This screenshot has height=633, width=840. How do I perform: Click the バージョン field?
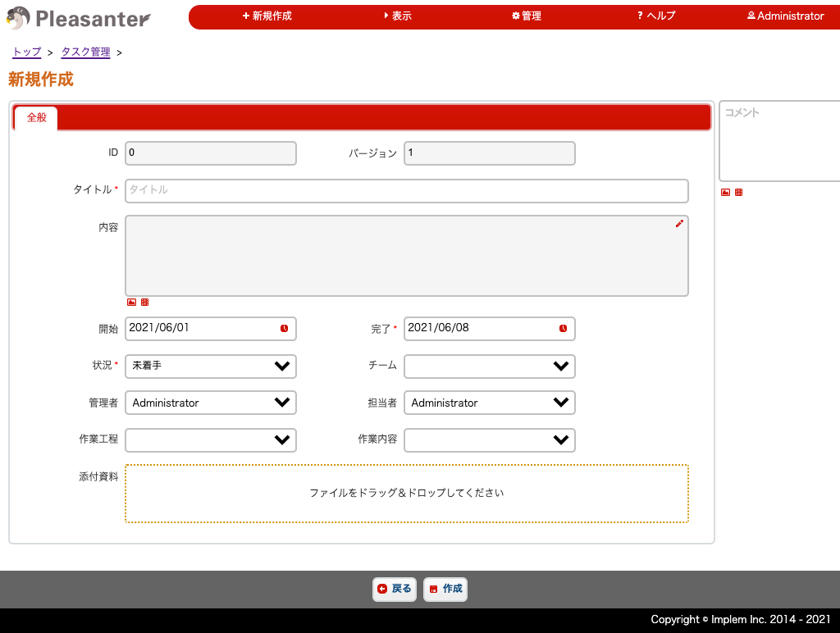pos(490,153)
